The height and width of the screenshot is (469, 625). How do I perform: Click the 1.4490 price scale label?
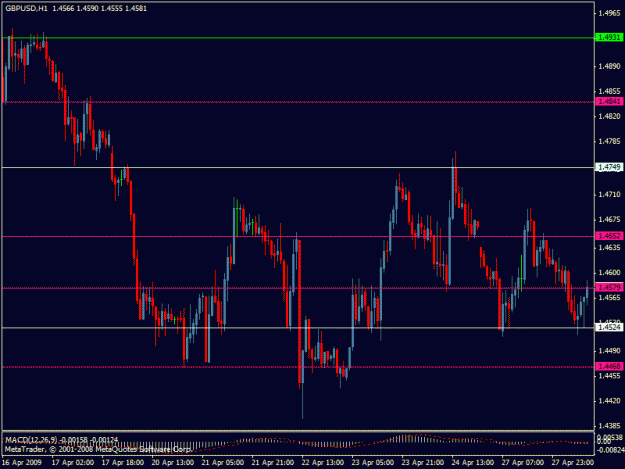tap(610, 351)
